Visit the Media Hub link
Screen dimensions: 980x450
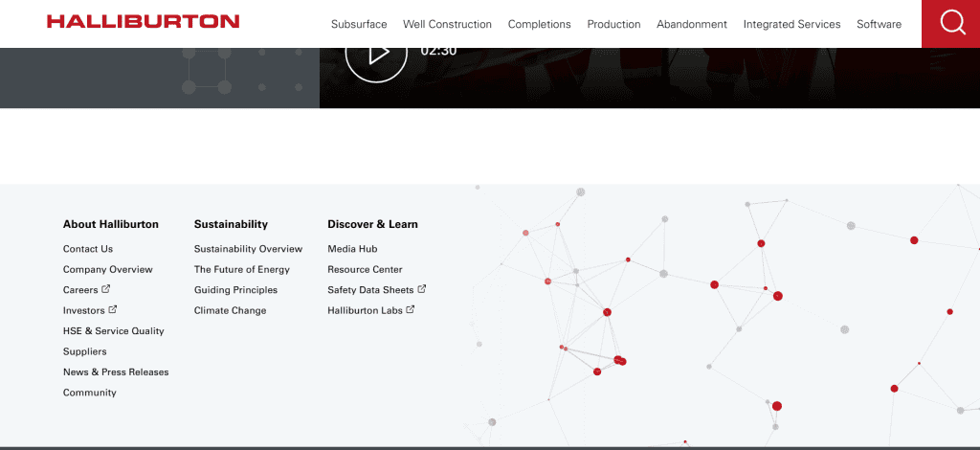[352, 249]
